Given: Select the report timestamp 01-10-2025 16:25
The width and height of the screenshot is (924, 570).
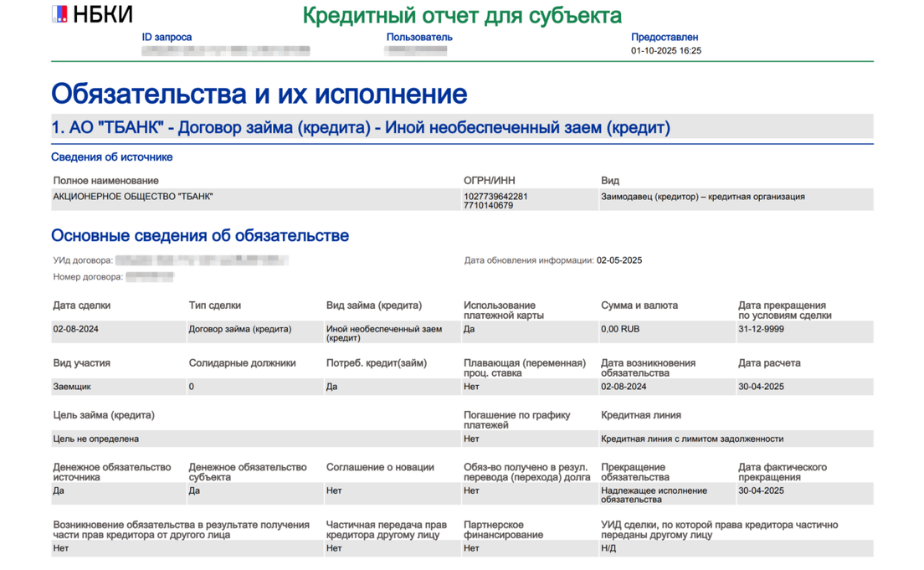Looking at the screenshot, I should [x=665, y=51].
